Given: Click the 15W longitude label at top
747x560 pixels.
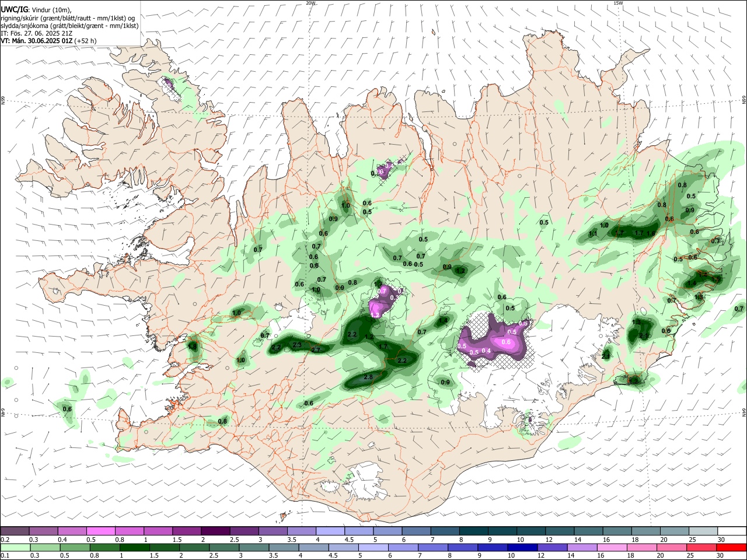Looking at the screenshot, I should tap(618, 3).
